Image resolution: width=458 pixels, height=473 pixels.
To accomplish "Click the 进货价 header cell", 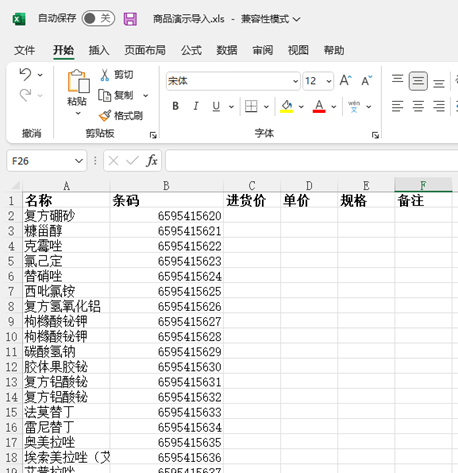I will (x=252, y=201).
